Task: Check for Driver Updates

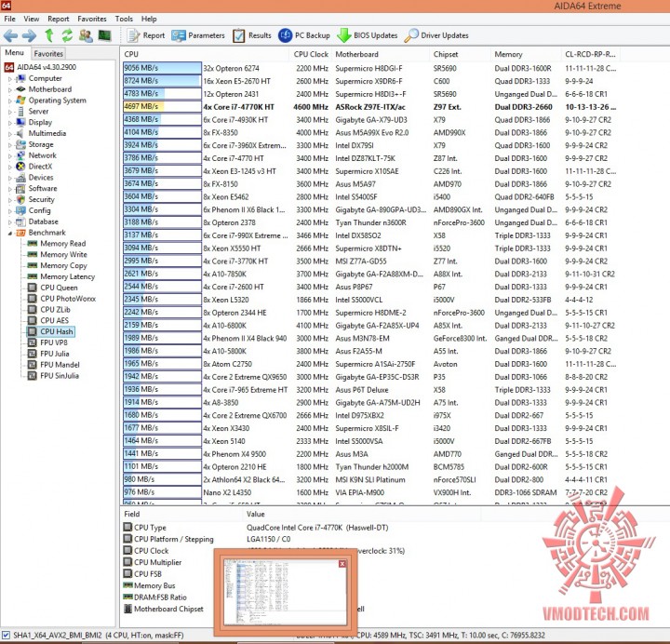Action: pyautogui.click(x=436, y=35)
